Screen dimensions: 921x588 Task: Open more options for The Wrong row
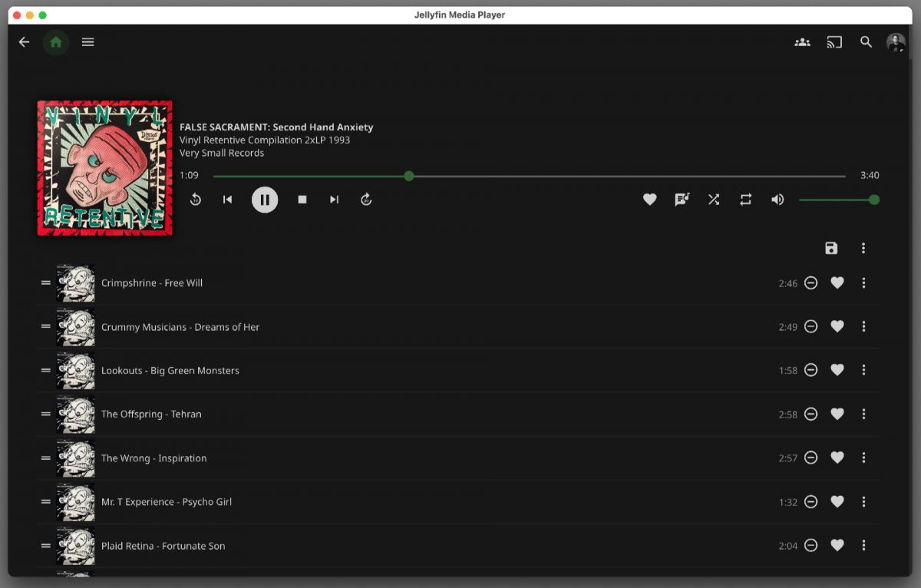(863, 458)
